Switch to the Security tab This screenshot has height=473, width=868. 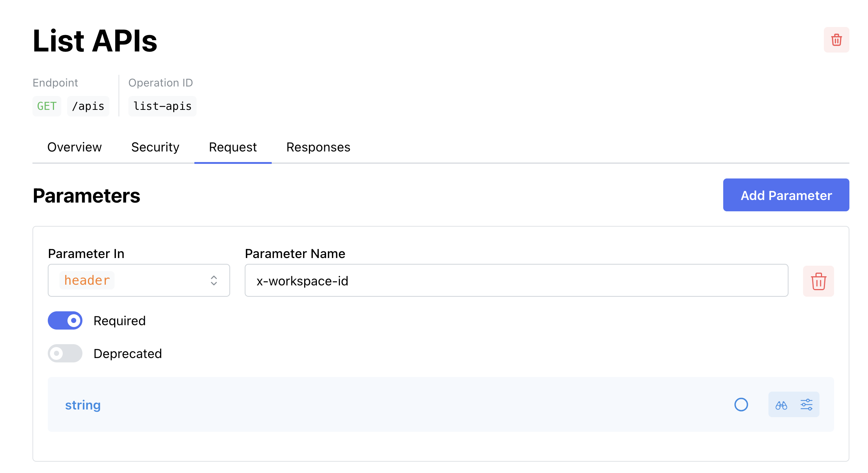pyautogui.click(x=155, y=147)
